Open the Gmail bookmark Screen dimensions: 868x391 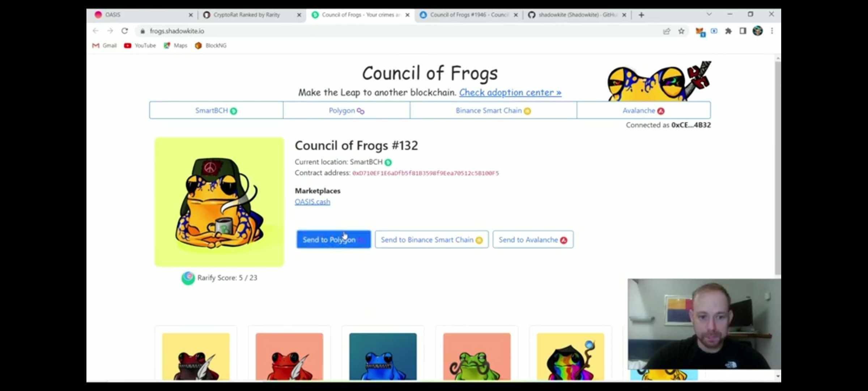point(105,46)
